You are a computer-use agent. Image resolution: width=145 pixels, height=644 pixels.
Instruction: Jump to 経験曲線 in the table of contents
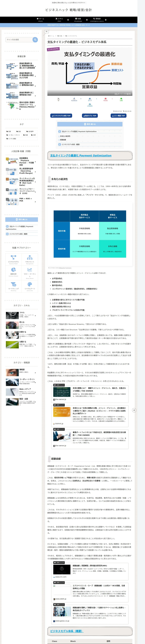63,140
